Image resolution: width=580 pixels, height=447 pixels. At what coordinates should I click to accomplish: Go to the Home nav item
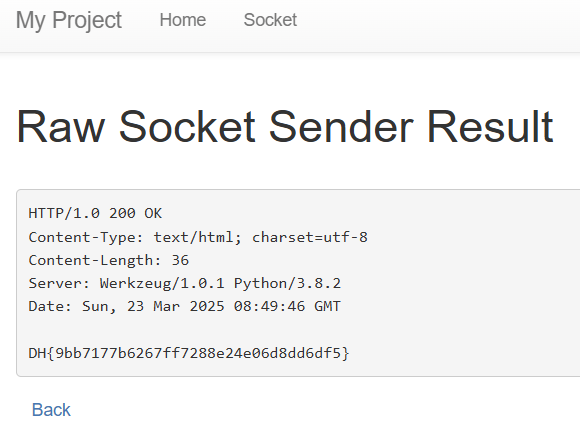coord(183,20)
